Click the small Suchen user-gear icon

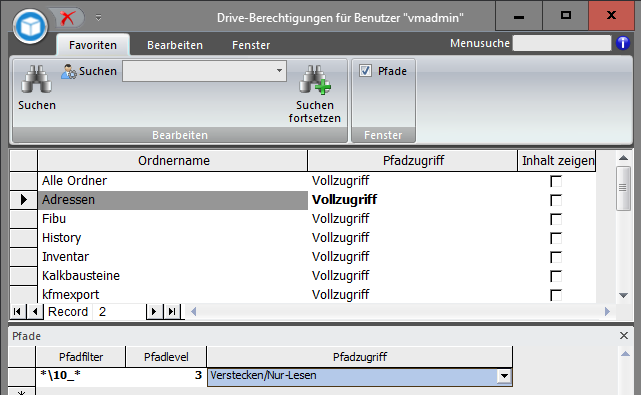[69, 71]
